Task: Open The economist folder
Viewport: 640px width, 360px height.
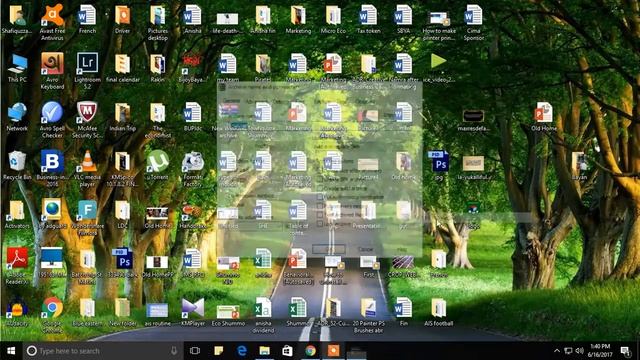Action: pyautogui.click(x=158, y=120)
